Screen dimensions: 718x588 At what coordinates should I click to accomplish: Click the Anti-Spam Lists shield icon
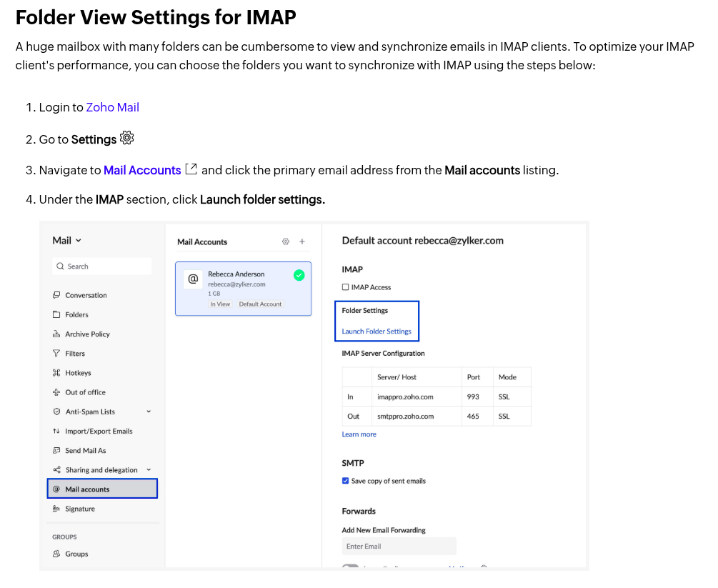[x=56, y=412]
